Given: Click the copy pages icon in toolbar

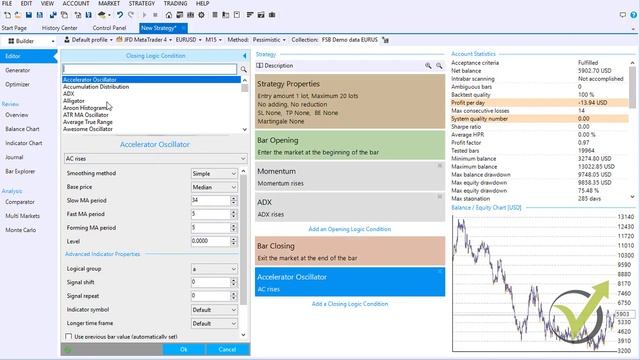Looking at the screenshot, I should point(64,15).
